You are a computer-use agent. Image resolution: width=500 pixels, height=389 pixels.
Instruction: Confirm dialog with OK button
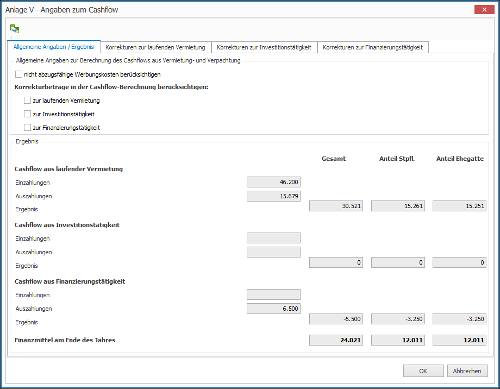(423, 371)
